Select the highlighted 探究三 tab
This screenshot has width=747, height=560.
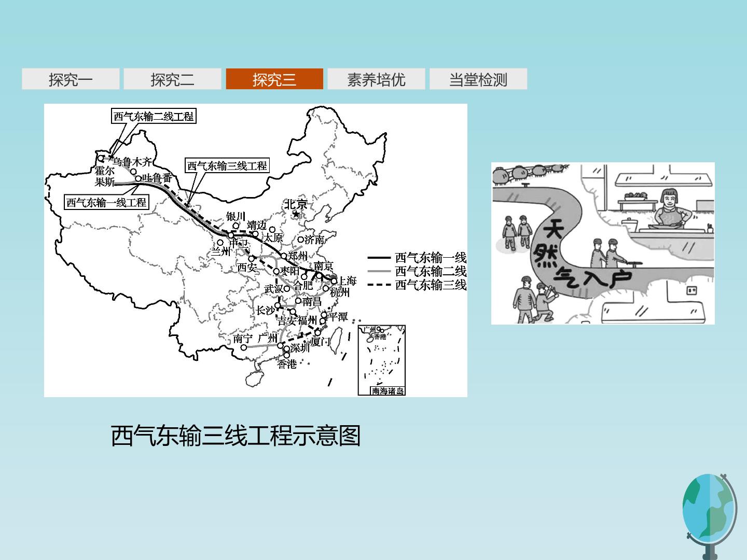(274, 79)
